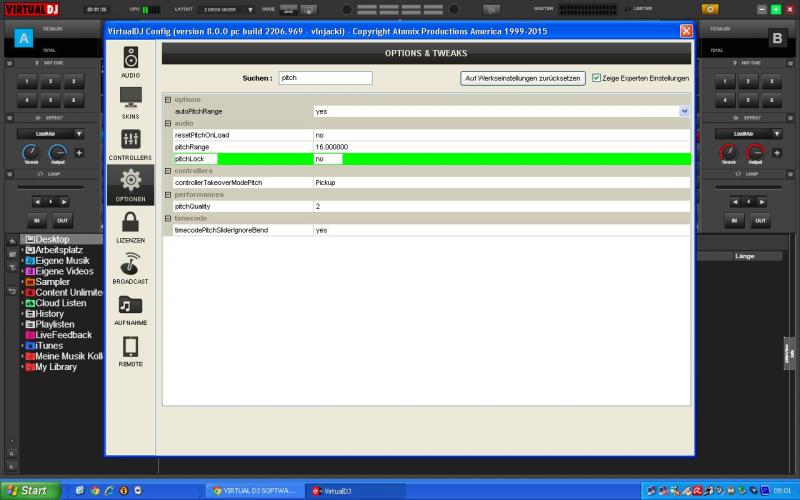
Task: Click the Windows Start button
Action: click(30, 491)
